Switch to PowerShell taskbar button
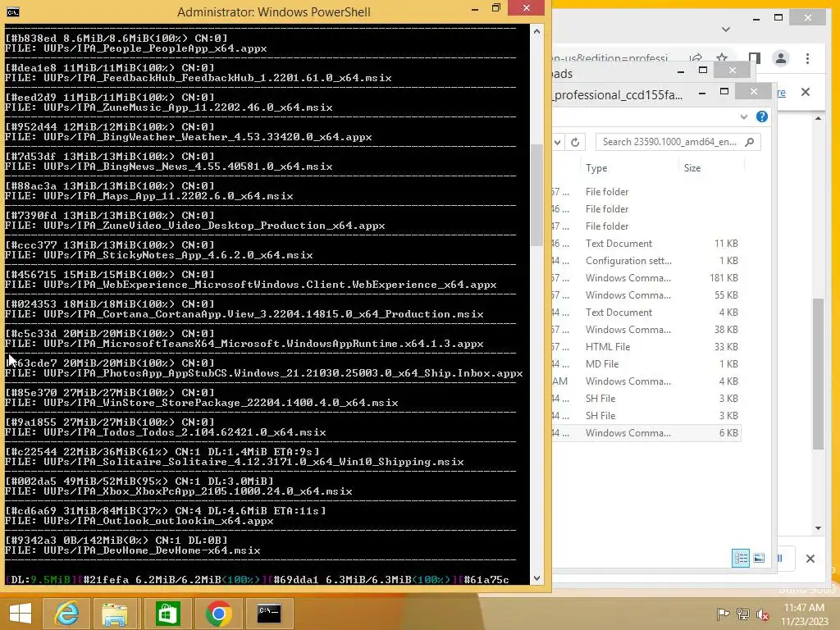Viewport: 840px width, 630px height. (269, 613)
